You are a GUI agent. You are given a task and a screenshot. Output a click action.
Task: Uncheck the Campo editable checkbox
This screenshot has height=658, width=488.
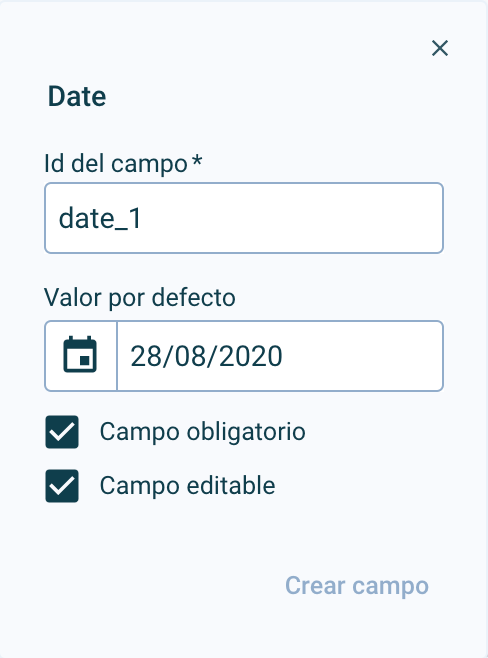[62, 486]
